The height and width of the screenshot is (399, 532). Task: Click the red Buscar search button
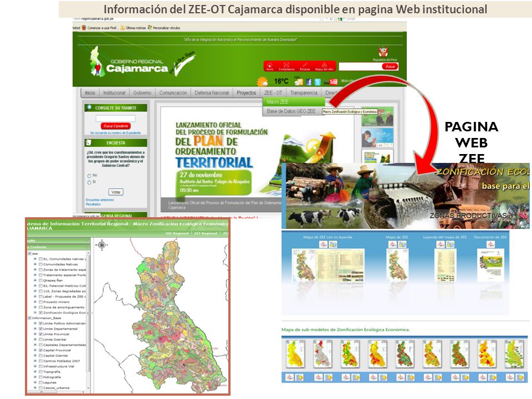click(390, 66)
